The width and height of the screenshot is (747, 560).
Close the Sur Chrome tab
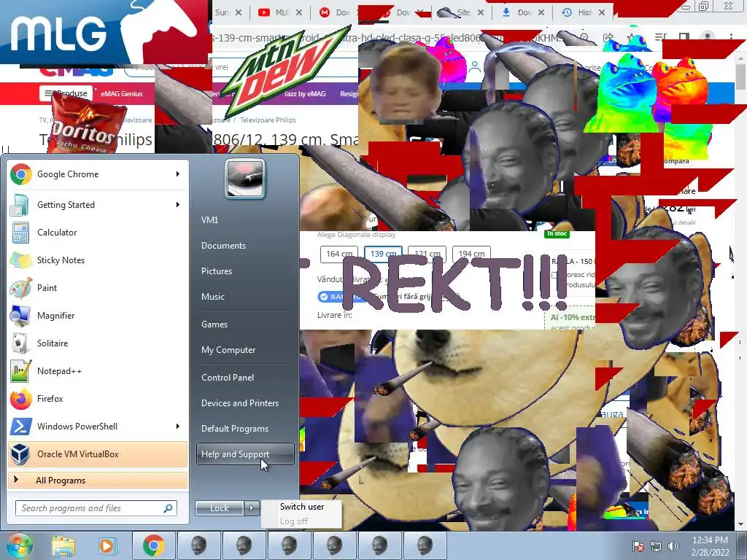239,12
